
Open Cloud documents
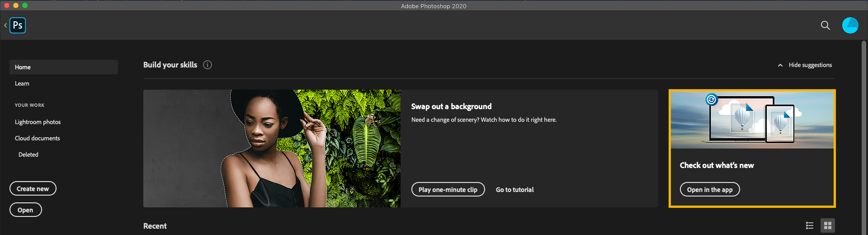[x=38, y=138]
